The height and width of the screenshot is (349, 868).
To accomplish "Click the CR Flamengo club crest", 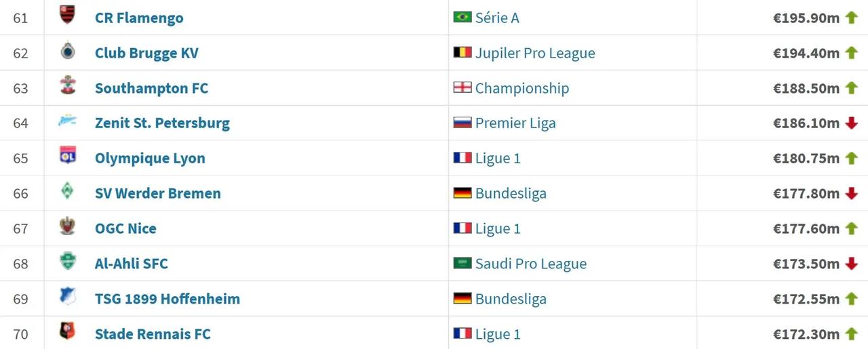I will tap(67, 15).
